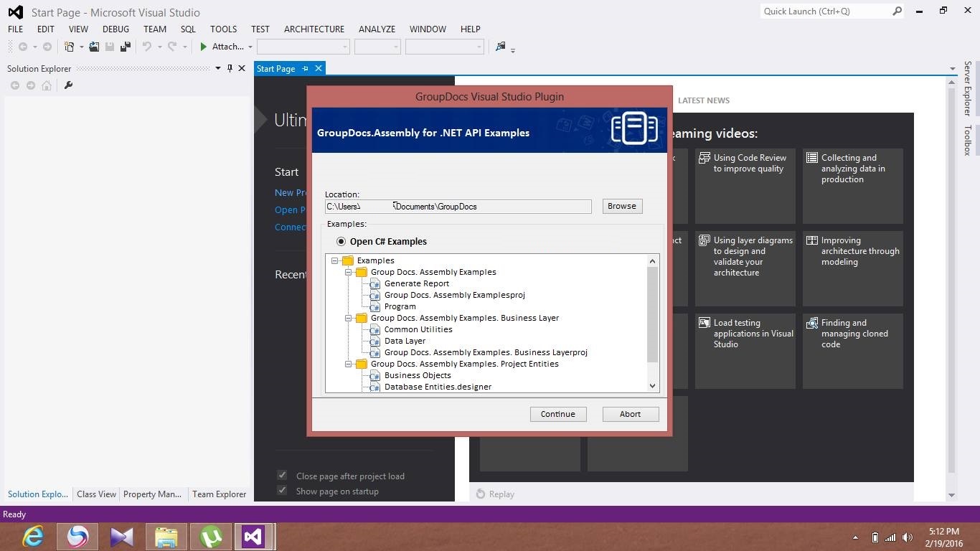Screen dimensions: 980x551
Task: Select the Open C# Examples radio button
Action: click(x=341, y=241)
